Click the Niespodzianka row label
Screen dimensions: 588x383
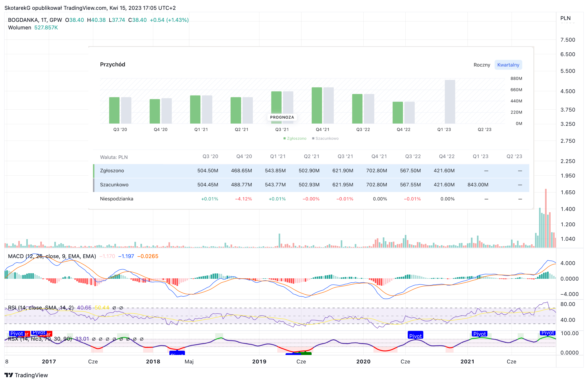pos(116,199)
